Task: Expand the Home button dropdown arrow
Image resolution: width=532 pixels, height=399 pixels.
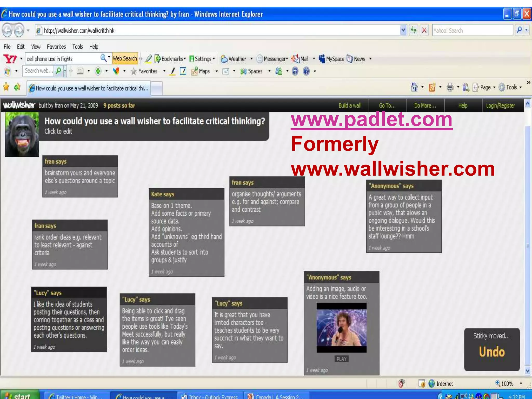Action: (422, 87)
